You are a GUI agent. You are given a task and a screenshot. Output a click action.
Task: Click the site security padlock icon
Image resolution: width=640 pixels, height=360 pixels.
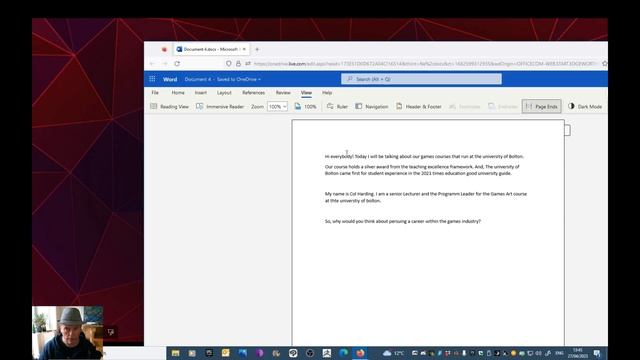(238, 64)
